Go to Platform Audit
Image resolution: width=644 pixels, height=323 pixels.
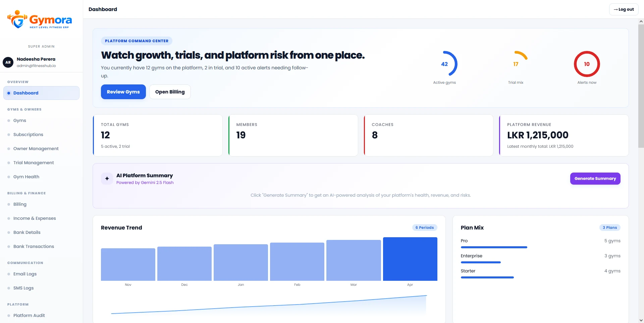(x=41, y=315)
